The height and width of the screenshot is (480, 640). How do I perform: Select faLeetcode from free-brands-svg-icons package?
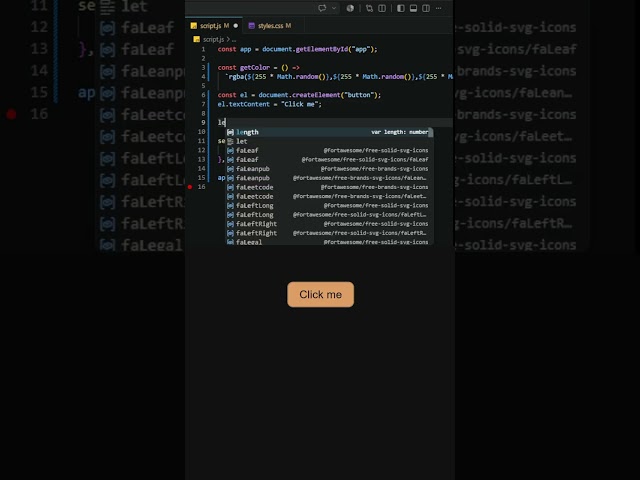(329, 187)
